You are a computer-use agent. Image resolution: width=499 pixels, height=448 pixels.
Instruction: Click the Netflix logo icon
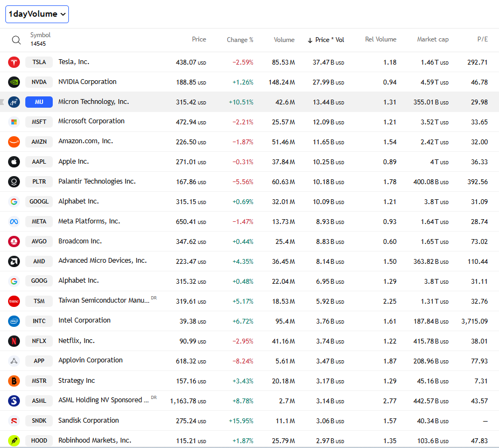point(14,341)
